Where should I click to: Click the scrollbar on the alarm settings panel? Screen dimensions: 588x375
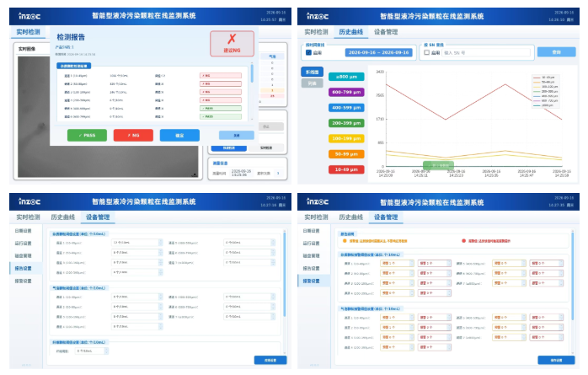point(573,276)
